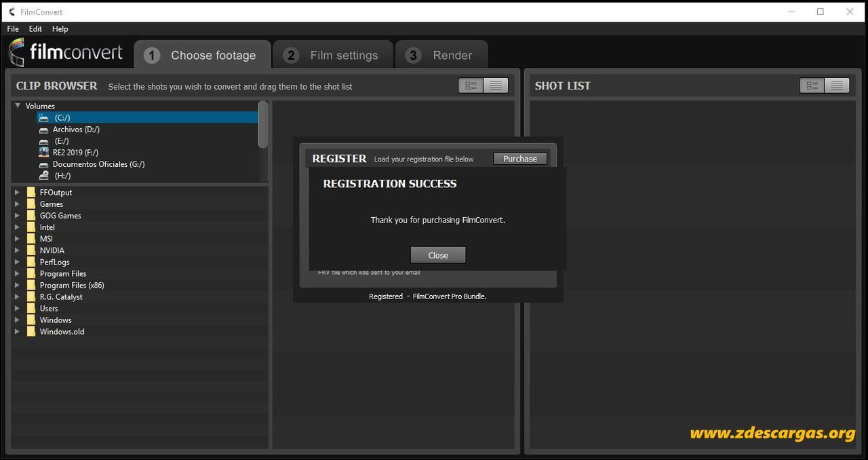Expand the R.G. Catalyst folder arrow
This screenshot has height=460, width=868.
click(17, 296)
